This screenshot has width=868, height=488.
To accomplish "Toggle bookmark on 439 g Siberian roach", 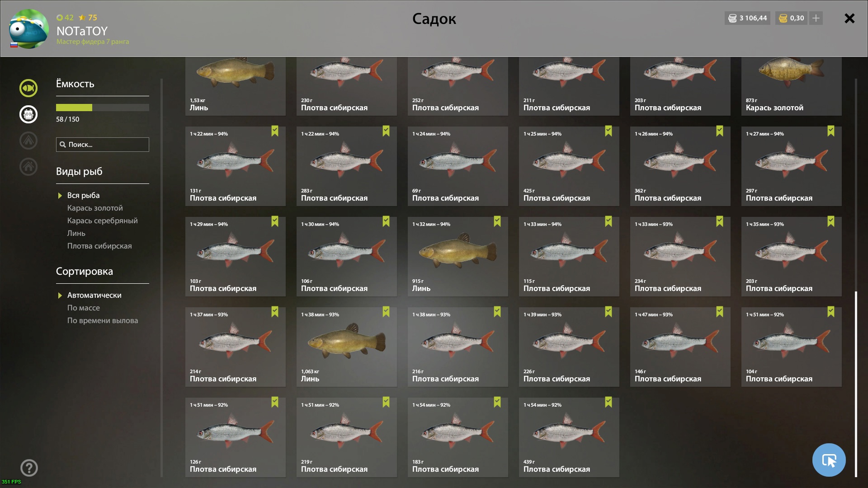I will [609, 402].
